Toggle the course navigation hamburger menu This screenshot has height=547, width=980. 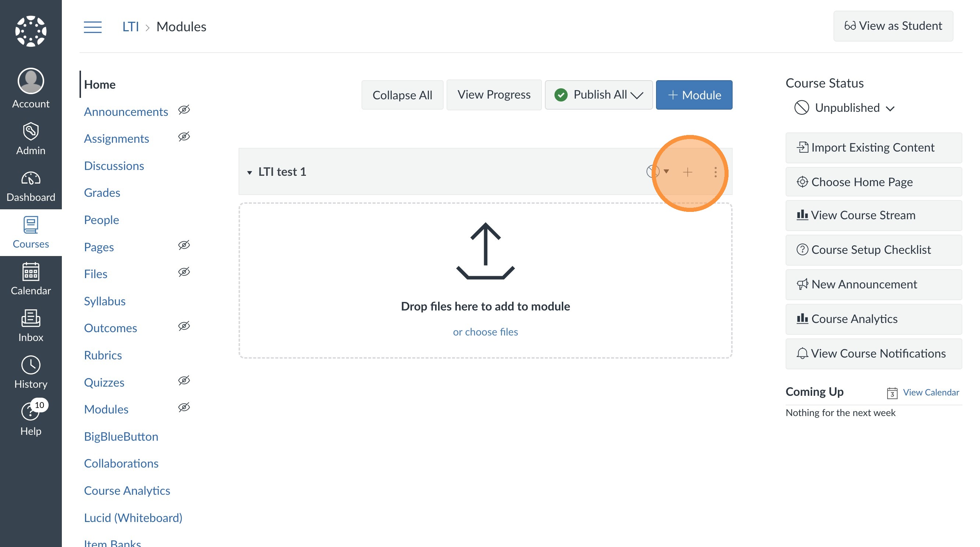[x=92, y=26]
